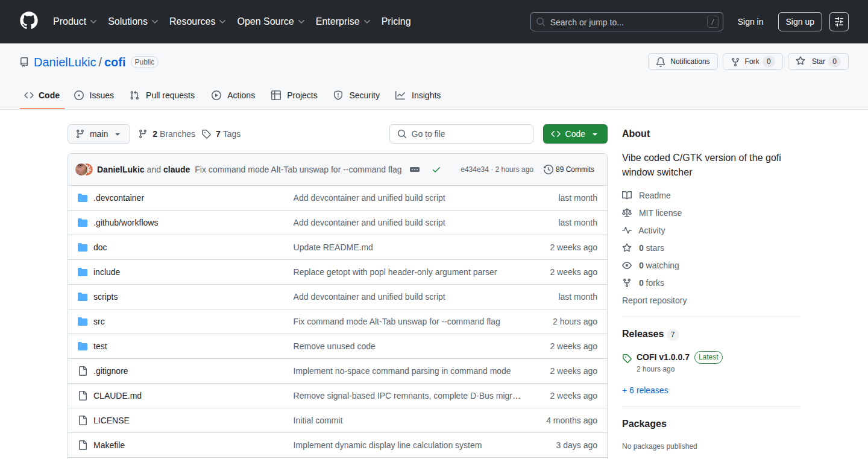
Task: Click the LICENSE file icon
Action: [x=83, y=420]
